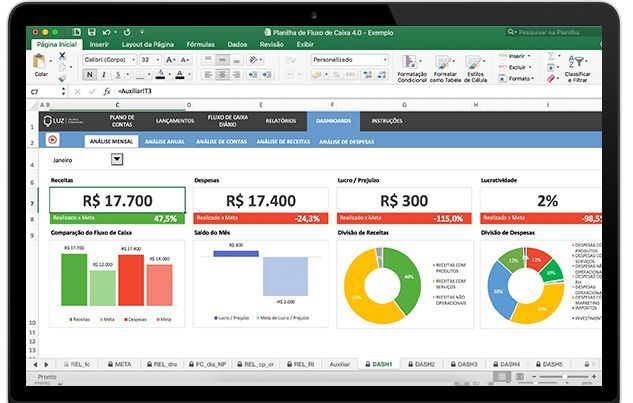Image resolution: width=633 pixels, height=403 pixels.
Task: Click the fill color bucket icon
Action: [x=160, y=75]
